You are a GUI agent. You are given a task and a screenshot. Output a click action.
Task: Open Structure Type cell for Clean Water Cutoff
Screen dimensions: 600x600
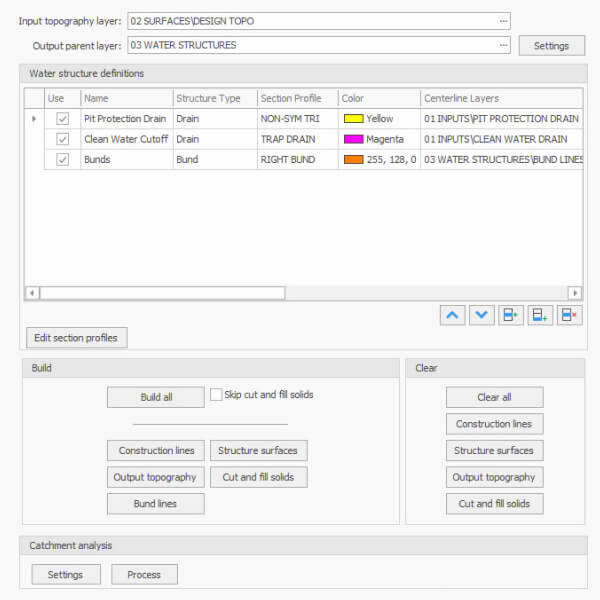tap(215, 139)
